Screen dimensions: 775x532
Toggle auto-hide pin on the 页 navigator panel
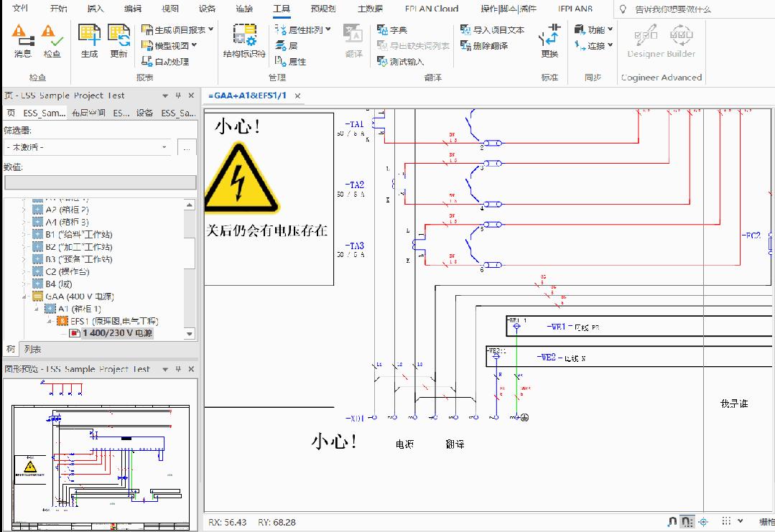[x=177, y=95]
